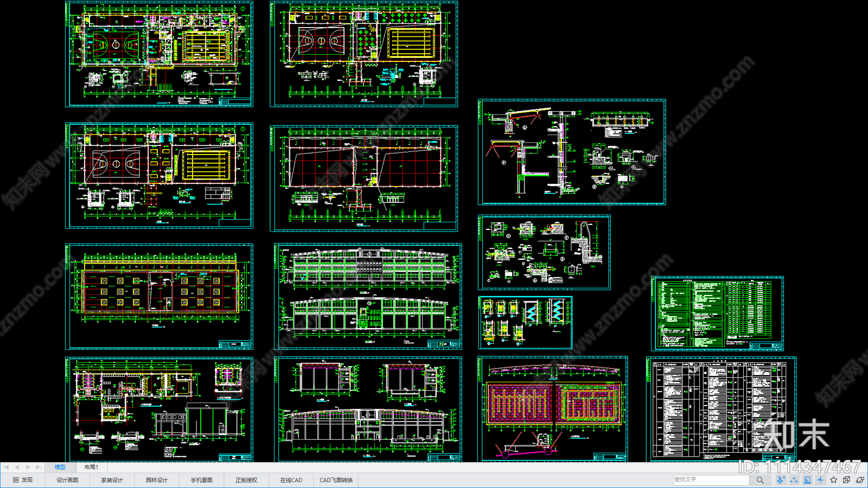
Task: Click the 查找文字 search field
Action: coord(711,480)
